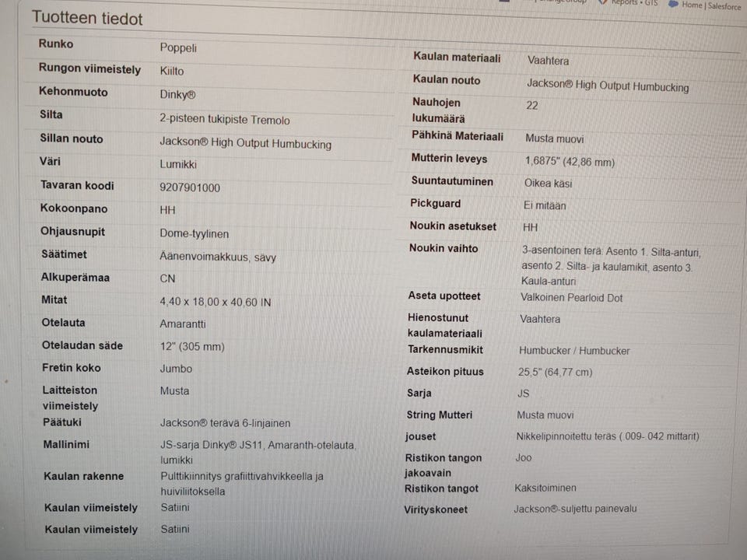Click the dimensions '4,40 x 18,00 x 40,60 IN'
The width and height of the screenshot is (747, 560).
pos(216,302)
